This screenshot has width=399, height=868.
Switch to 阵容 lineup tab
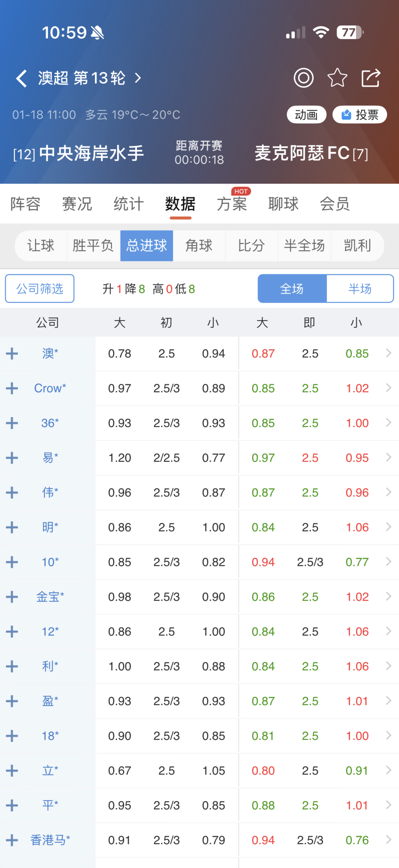click(25, 204)
